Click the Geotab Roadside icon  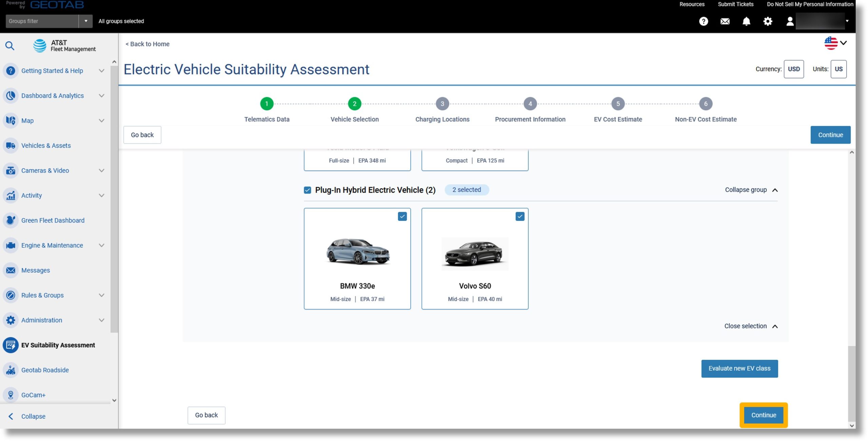pyautogui.click(x=11, y=370)
